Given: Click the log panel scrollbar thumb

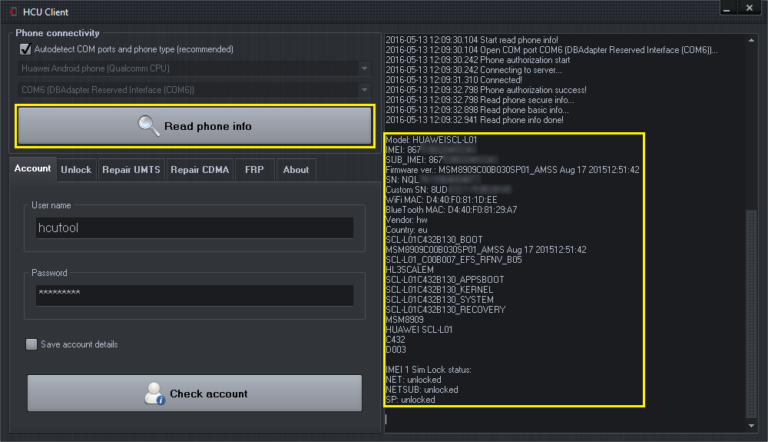Looking at the screenshot, I should (751, 314).
